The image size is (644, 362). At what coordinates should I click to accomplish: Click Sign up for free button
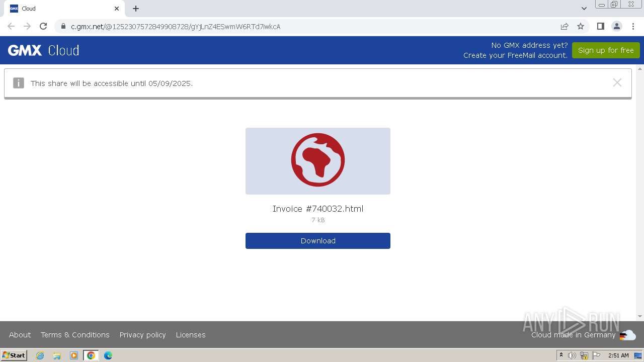(606, 50)
